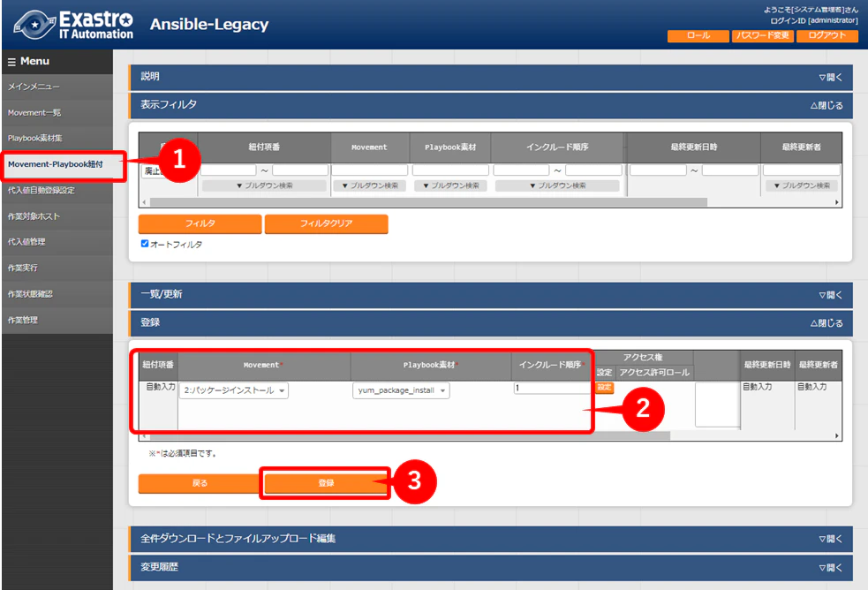Open プルダウン検索 under インクルード順序 filter
Image resolution: width=868 pixels, height=590 pixels.
pyautogui.click(x=557, y=185)
